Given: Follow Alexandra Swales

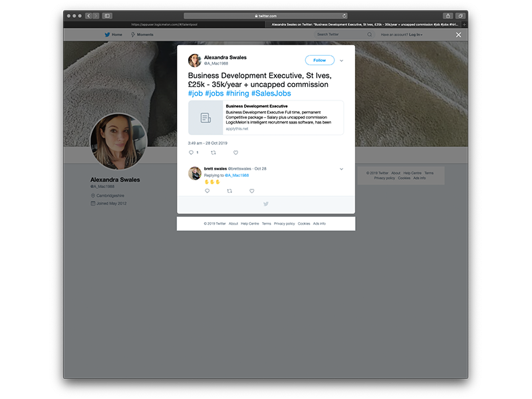Looking at the screenshot, I should pyautogui.click(x=320, y=60).
